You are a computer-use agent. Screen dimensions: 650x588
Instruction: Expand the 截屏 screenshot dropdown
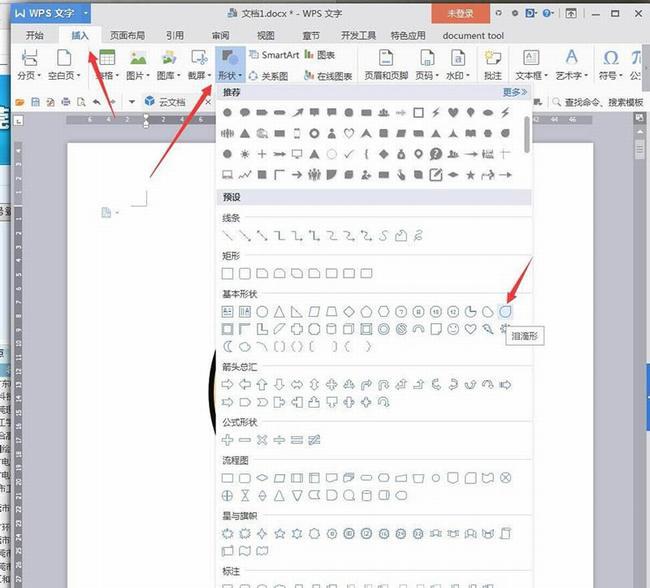coord(199,64)
